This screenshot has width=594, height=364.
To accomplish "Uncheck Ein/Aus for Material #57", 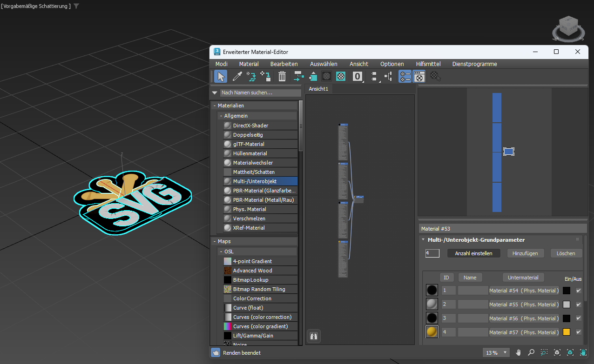I will 579,332.
